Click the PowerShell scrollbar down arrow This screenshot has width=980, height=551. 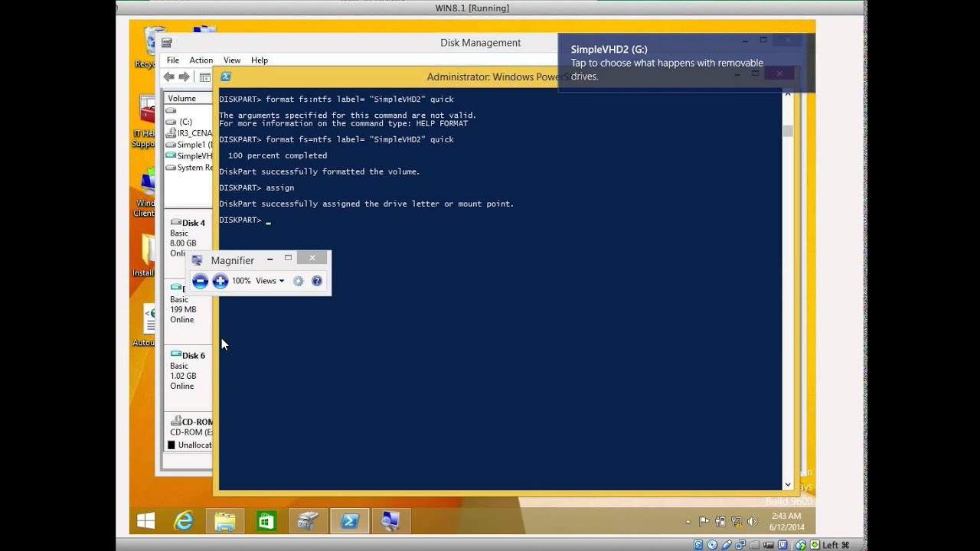pos(788,484)
